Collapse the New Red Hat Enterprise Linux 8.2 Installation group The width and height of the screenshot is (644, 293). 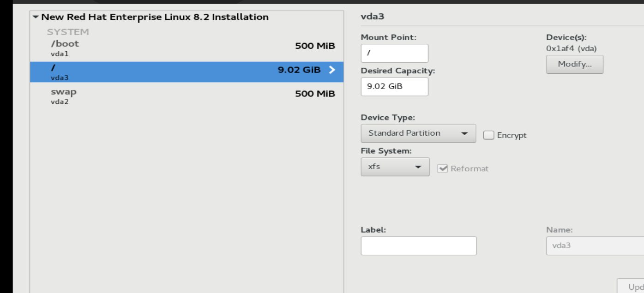coord(36,17)
